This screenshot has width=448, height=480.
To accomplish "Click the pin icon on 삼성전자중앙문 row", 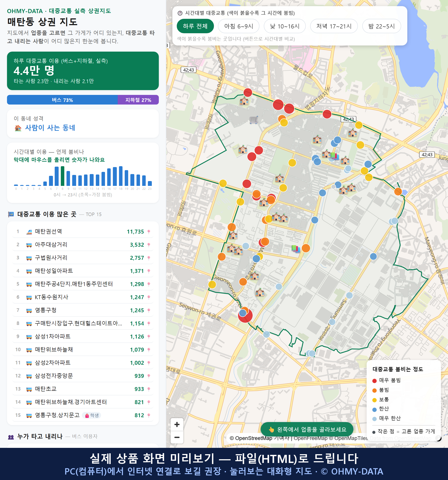I will 149,376.
